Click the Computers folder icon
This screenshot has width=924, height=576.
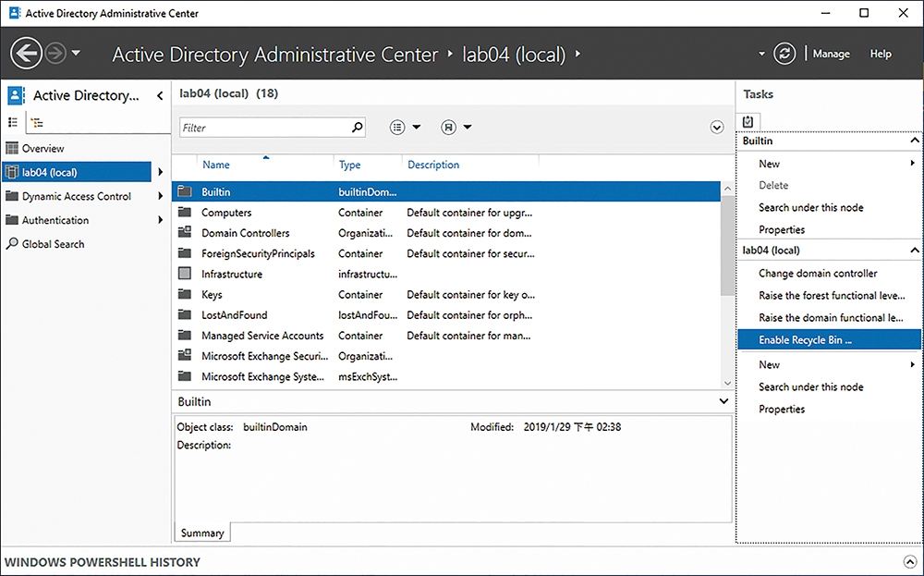[x=185, y=213]
